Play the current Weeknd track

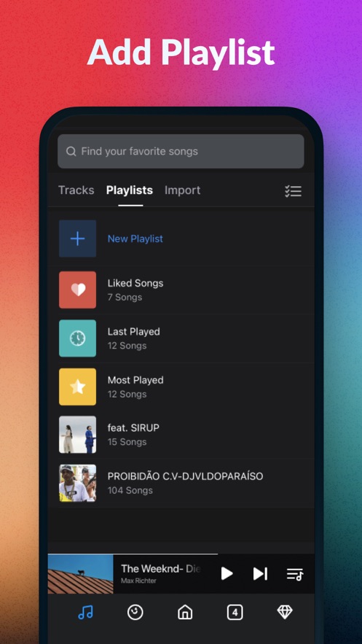point(227,573)
